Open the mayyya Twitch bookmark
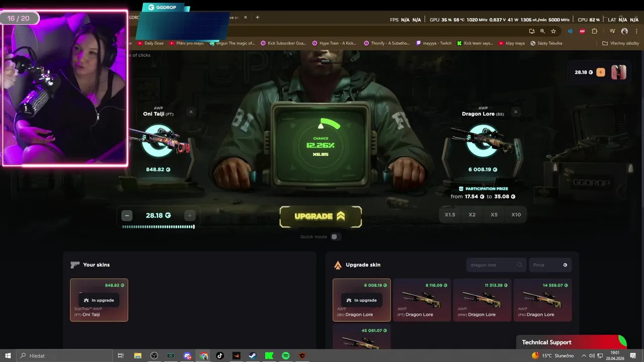This screenshot has width=644, height=362. (x=434, y=43)
